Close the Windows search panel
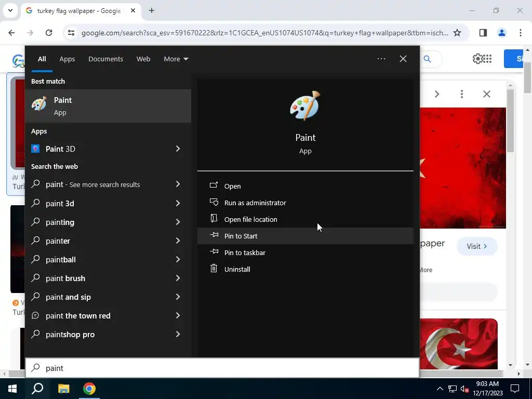 click(403, 59)
